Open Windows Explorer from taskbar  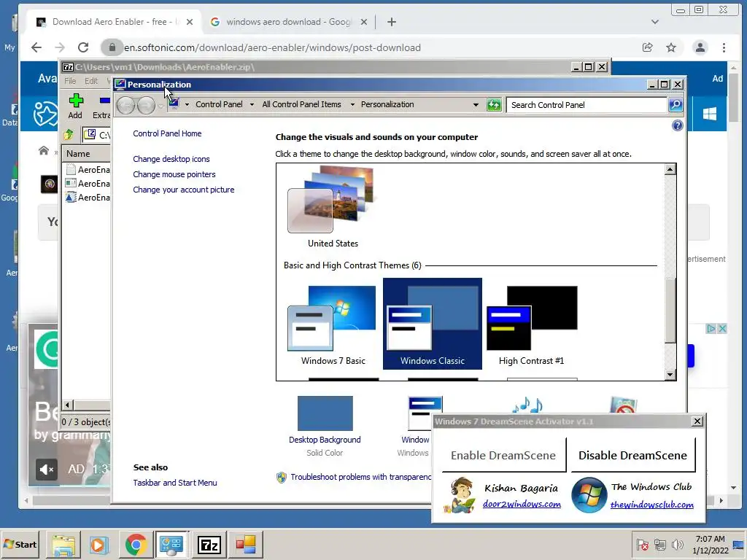(63, 544)
